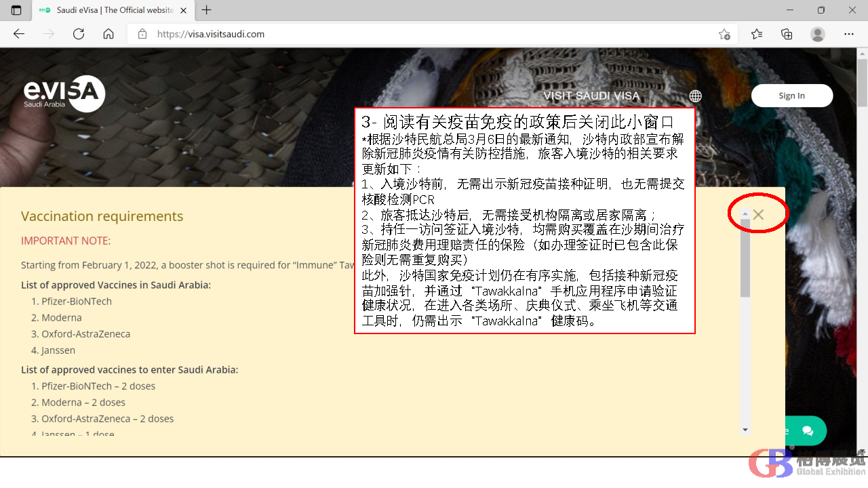
Task: Click the eVisa Saudi Arabia logo
Action: click(x=64, y=94)
